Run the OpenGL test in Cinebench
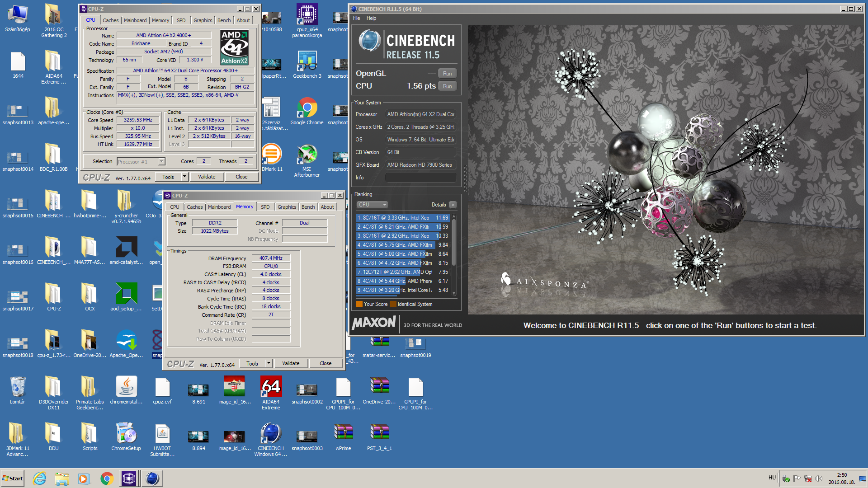Viewport: 868px width, 488px height. click(x=447, y=74)
